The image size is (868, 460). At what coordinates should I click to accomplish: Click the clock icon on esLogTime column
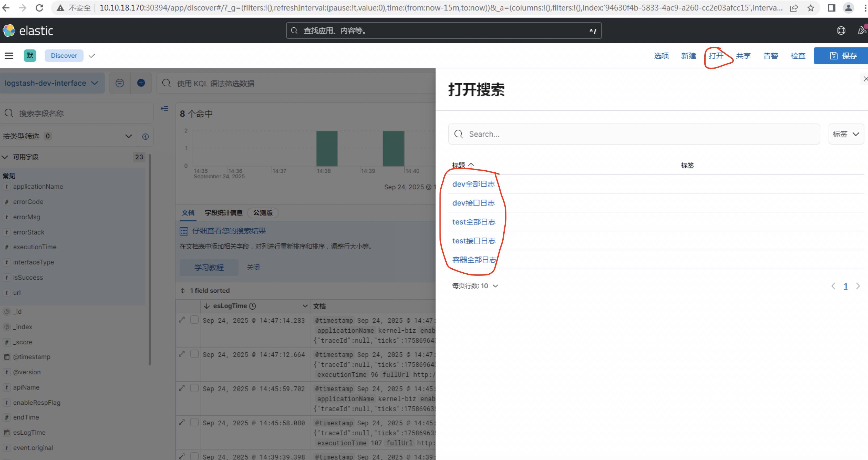253,306
